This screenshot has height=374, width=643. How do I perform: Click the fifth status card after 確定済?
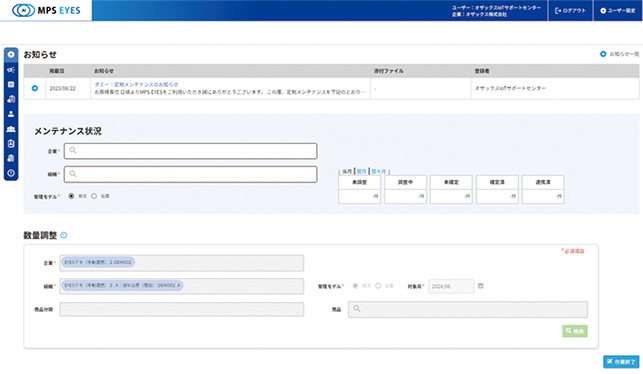[543, 189]
